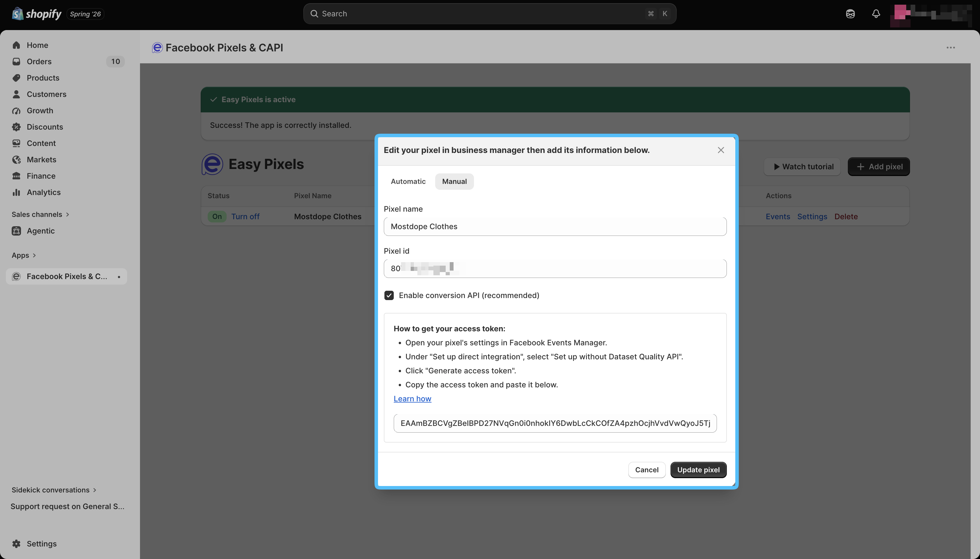980x559 pixels.
Task: Open the three-dot more actions menu
Action: click(x=951, y=48)
